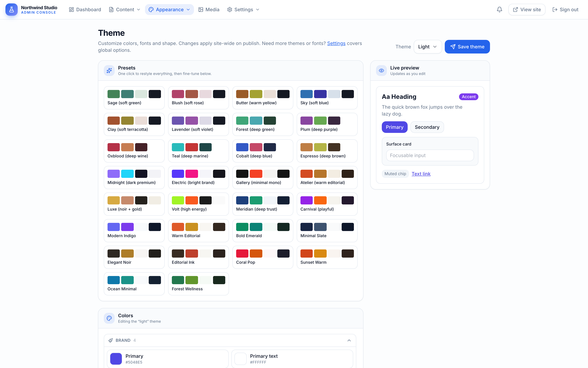
Task: Apply the Sage (soft green) preset
Action: tap(134, 98)
